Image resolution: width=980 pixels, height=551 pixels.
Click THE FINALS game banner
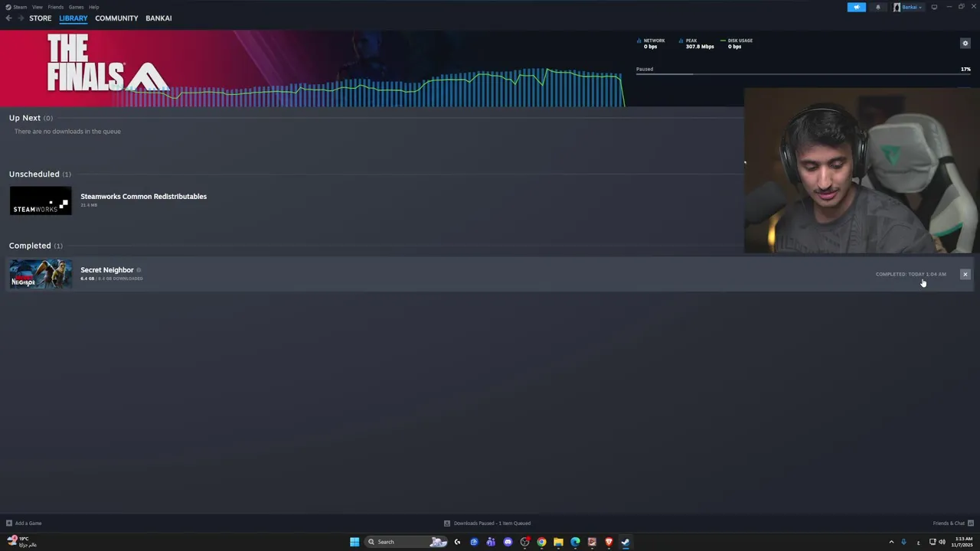coord(107,64)
